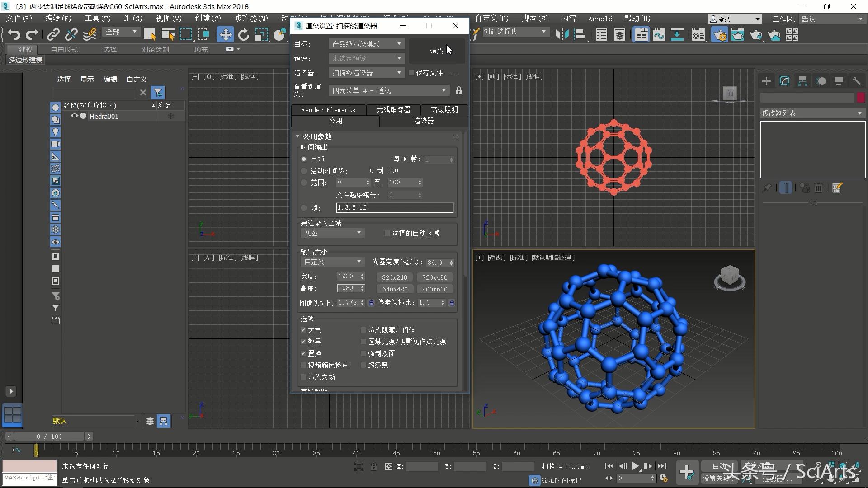This screenshot has height=488, width=868.
Task: Select the 活动时间段 radio button
Action: [x=303, y=171]
